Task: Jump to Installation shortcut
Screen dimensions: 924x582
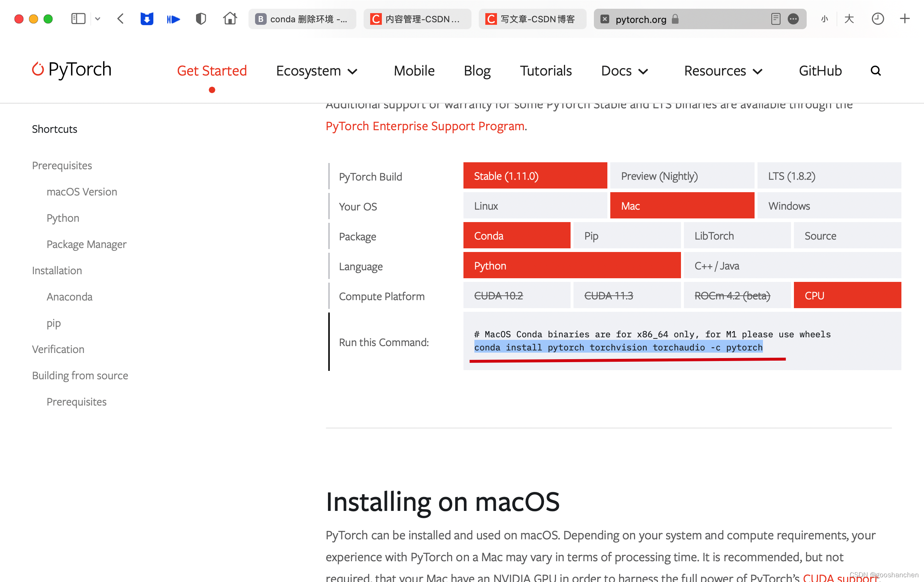Action: (x=57, y=271)
